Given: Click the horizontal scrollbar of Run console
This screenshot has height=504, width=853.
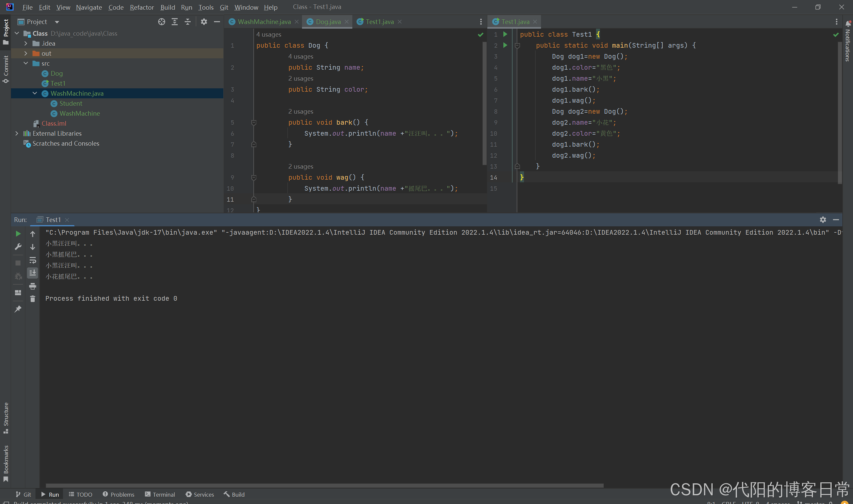Looking at the screenshot, I should (324, 486).
